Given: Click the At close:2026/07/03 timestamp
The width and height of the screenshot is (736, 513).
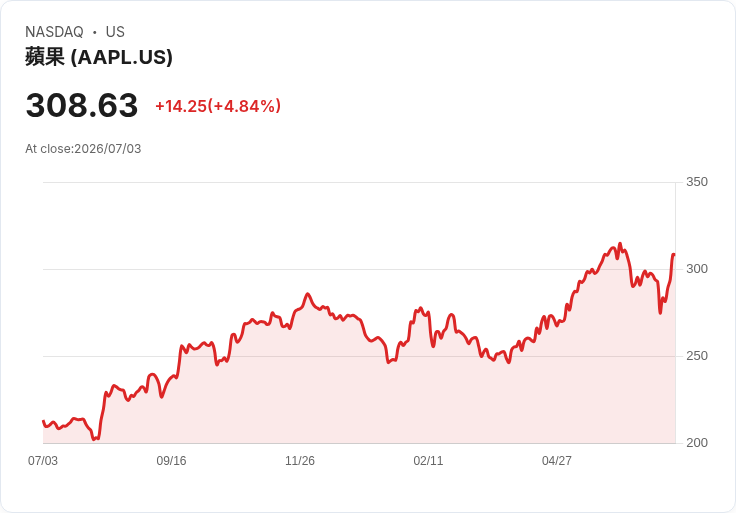Looking at the screenshot, I should click(x=83, y=149).
